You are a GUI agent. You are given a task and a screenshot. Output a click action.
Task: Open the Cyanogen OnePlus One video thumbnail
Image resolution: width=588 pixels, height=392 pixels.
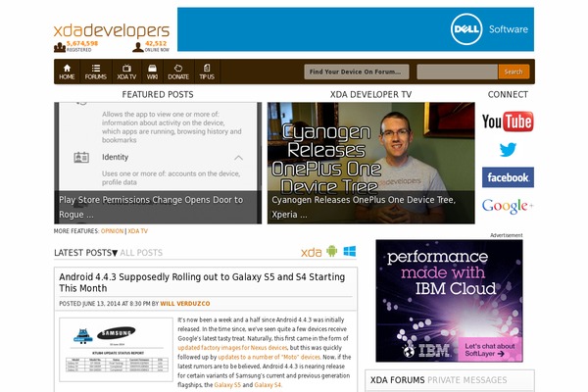[357, 163]
